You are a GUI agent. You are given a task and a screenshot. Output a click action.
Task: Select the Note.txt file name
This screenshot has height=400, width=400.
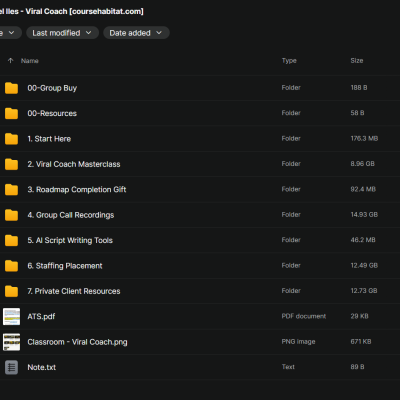(42, 367)
